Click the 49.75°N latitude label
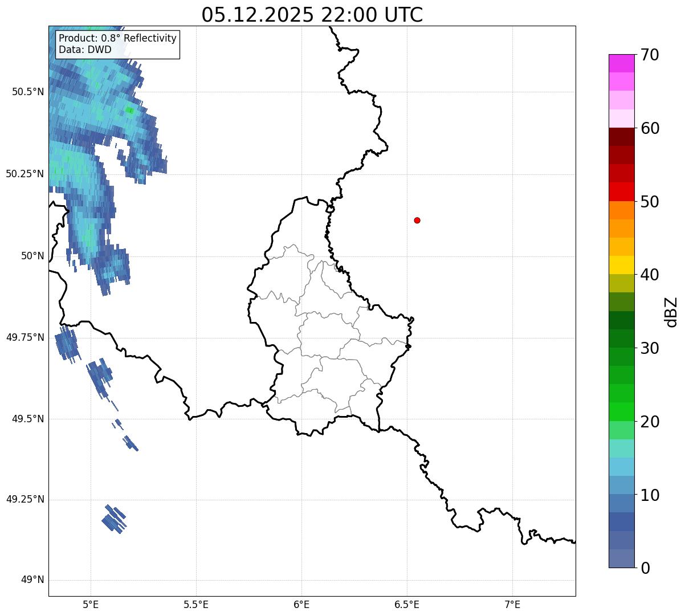 (x=25, y=337)
